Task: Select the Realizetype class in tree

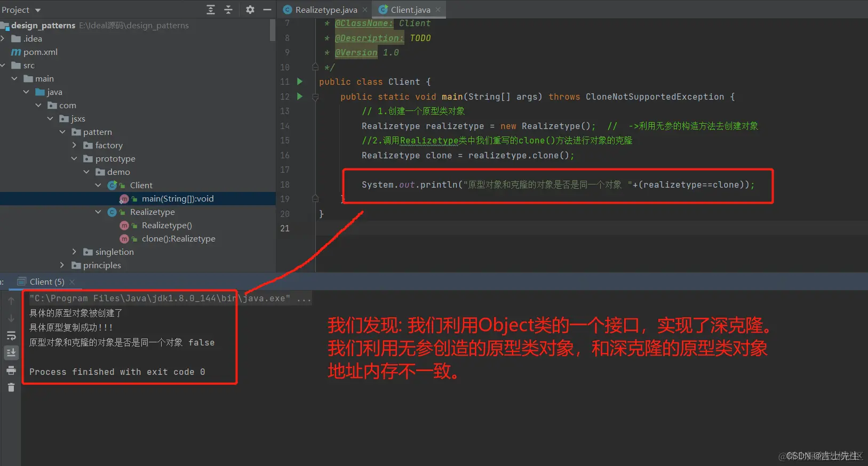Action: point(153,212)
